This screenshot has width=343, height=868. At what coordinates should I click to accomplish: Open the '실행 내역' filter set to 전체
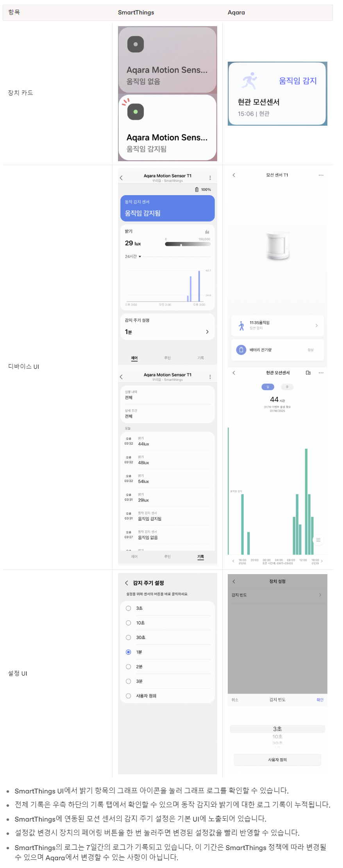tap(167, 395)
